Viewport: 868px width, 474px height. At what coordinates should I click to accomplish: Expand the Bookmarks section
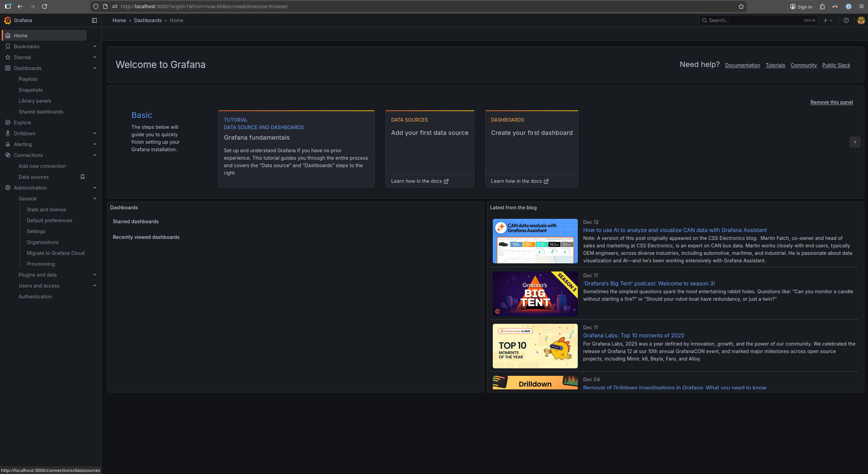click(95, 47)
